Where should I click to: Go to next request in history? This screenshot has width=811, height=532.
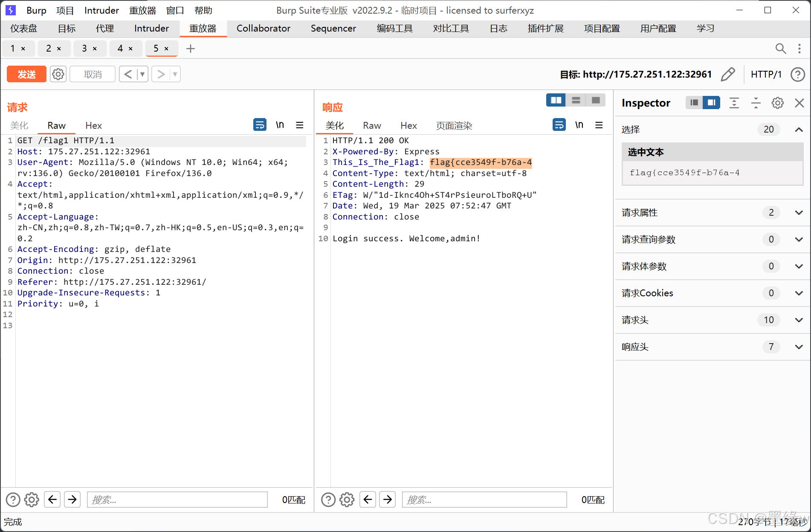pyautogui.click(x=161, y=74)
